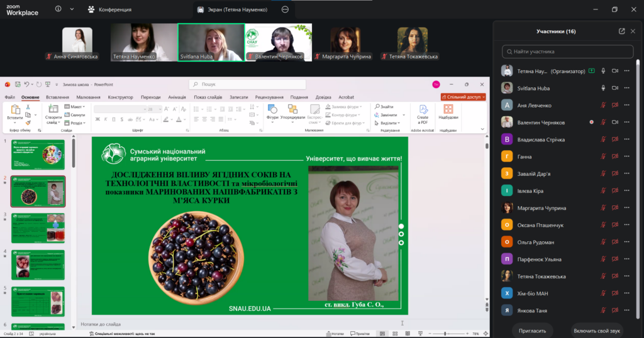The image size is (644, 338).
Task: Click the Створити слайд icon
Action: [x=53, y=109]
